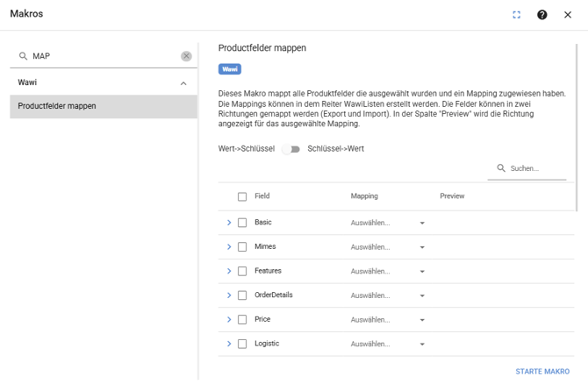Expand the Mimes row chevron
The width and height of the screenshot is (588, 391).
pyautogui.click(x=229, y=247)
